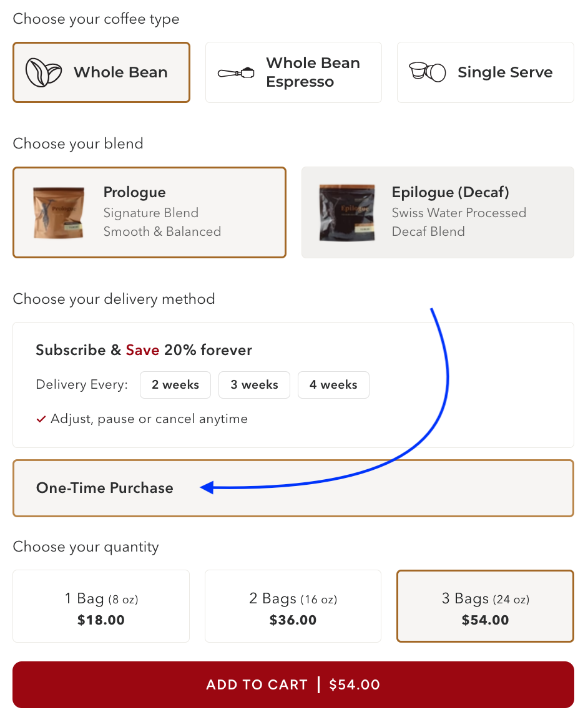This screenshot has height=725, width=588.
Task: Set delivery to every 4 weeks
Action: coord(333,385)
